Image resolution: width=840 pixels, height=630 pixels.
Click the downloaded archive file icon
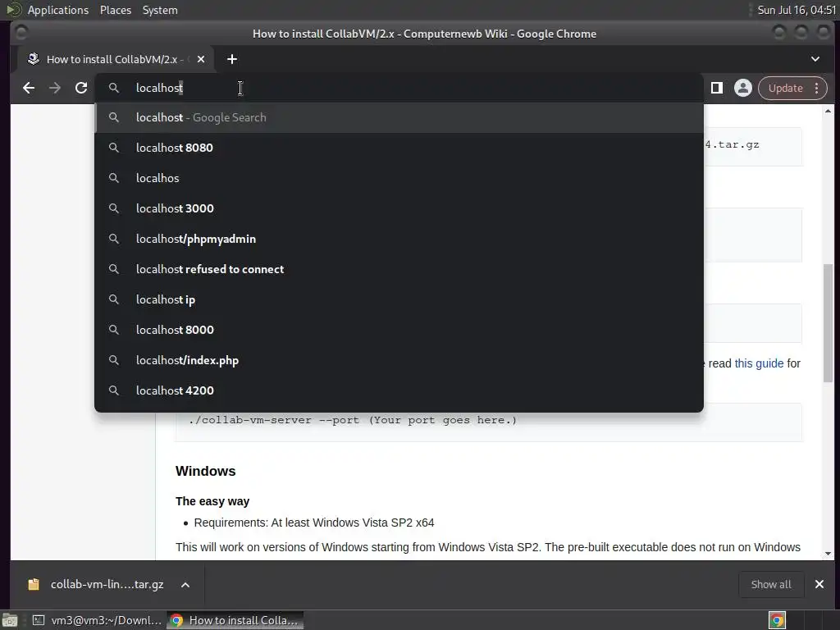tap(34, 584)
